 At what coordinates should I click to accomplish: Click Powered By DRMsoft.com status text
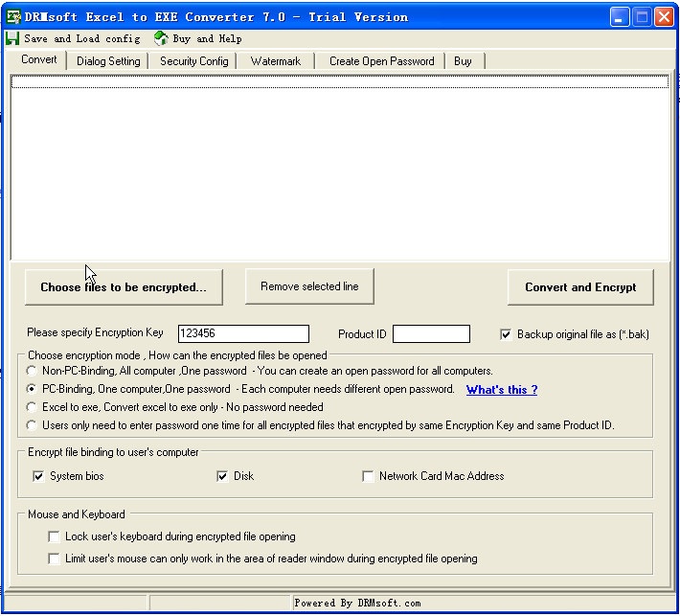[x=357, y=603]
